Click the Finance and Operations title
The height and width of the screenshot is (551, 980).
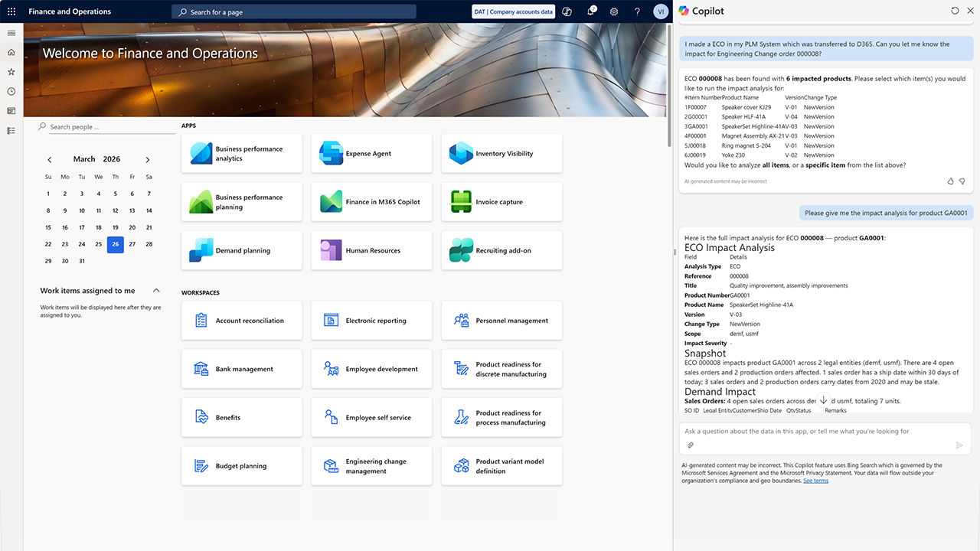(x=70, y=11)
